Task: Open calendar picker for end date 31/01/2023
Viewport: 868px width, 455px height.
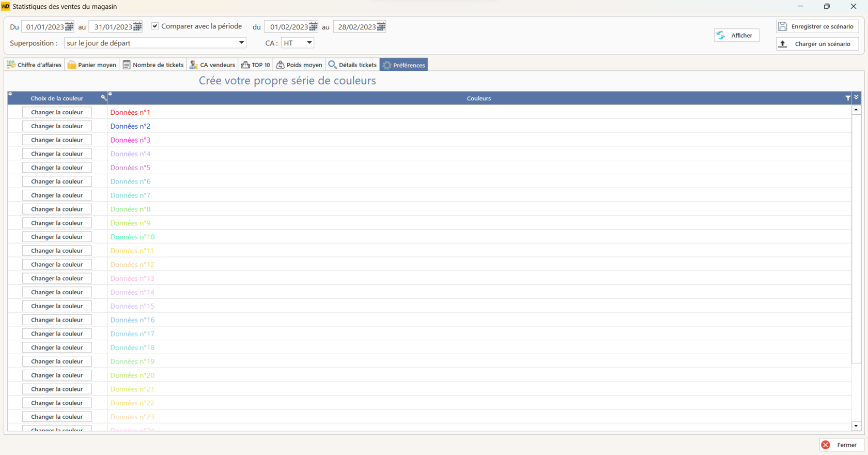Action: (137, 27)
